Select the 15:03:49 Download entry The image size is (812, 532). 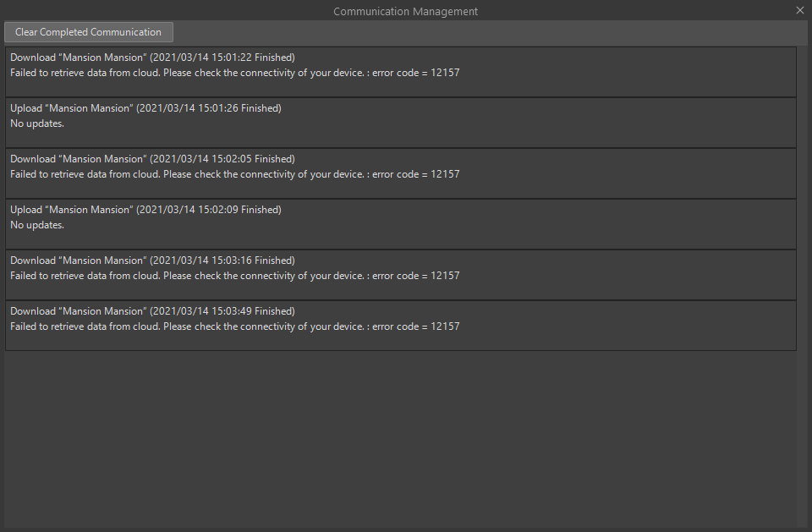(400, 326)
